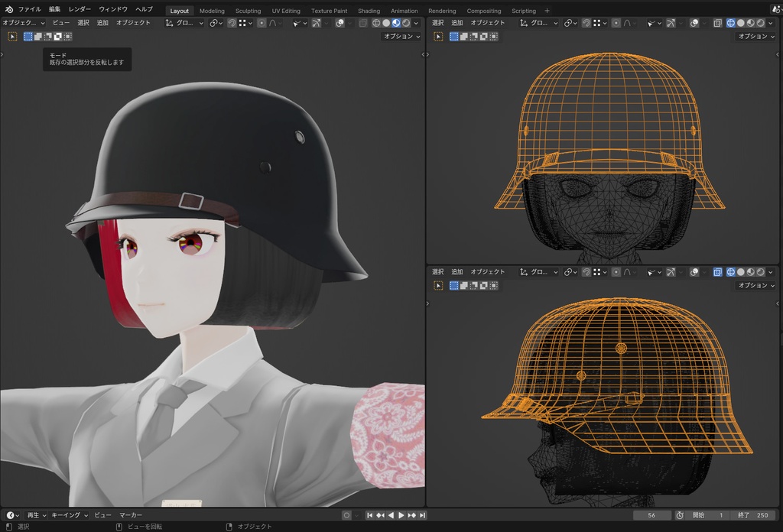This screenshot has width=783, height=532.
Task: Open the timeline ビュー menu
Action: 103,515
